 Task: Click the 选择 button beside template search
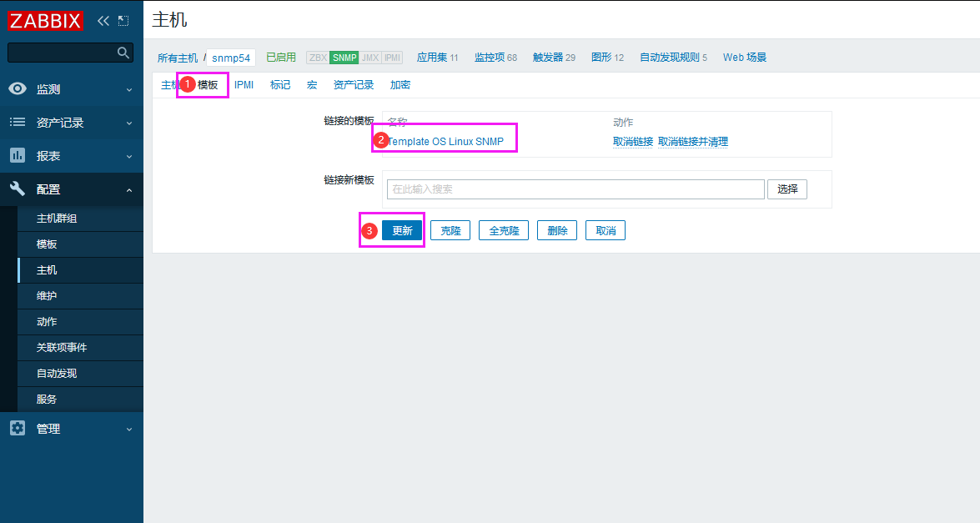(x=787, y=189)
